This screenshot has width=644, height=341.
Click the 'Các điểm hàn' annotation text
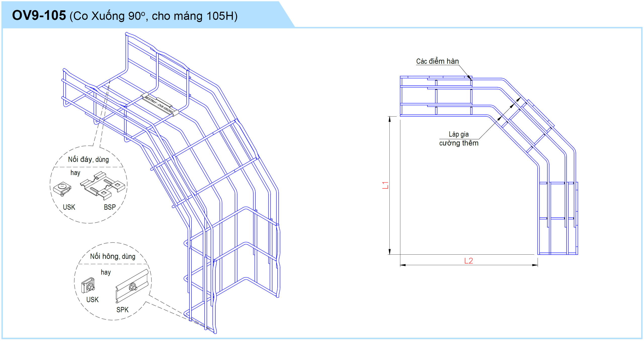pyautogui.click(x=437, y=61)
